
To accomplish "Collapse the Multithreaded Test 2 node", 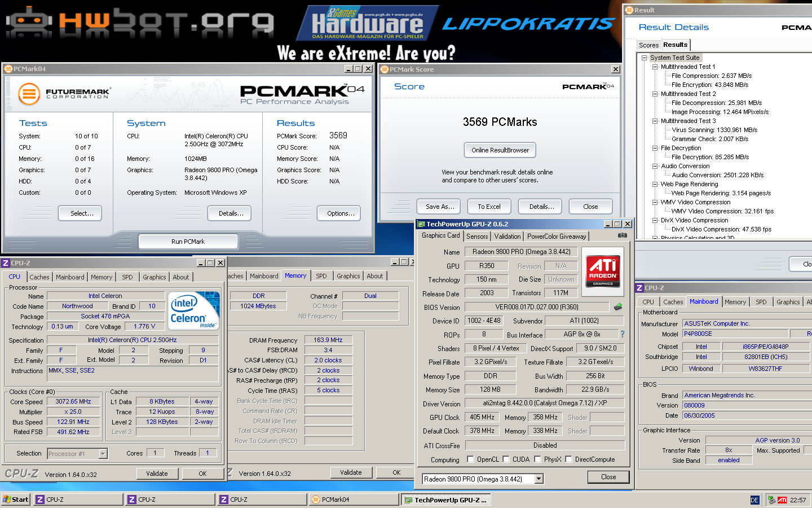I will (655, 94).
